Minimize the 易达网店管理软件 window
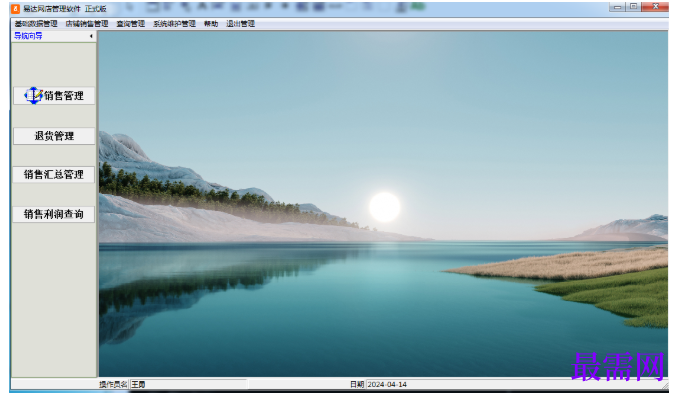This screenshot has height=398, width=683. [617, 7]
